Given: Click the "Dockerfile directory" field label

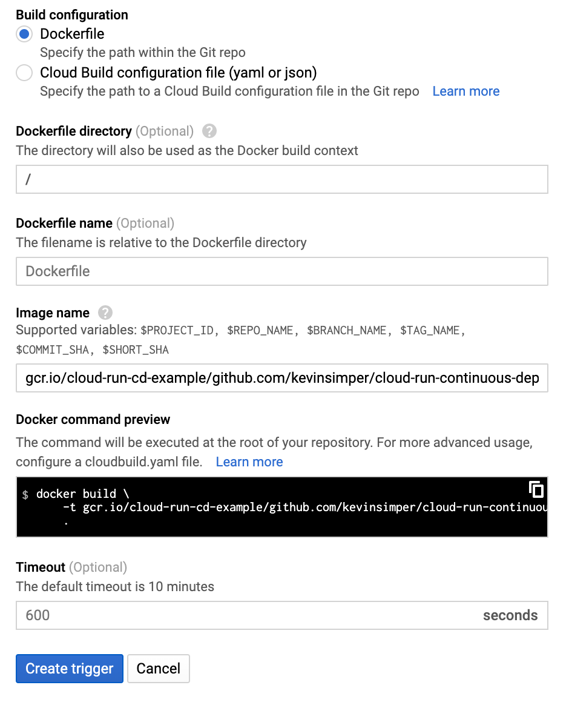Looking at the screenshot, I should pos(74,131).
